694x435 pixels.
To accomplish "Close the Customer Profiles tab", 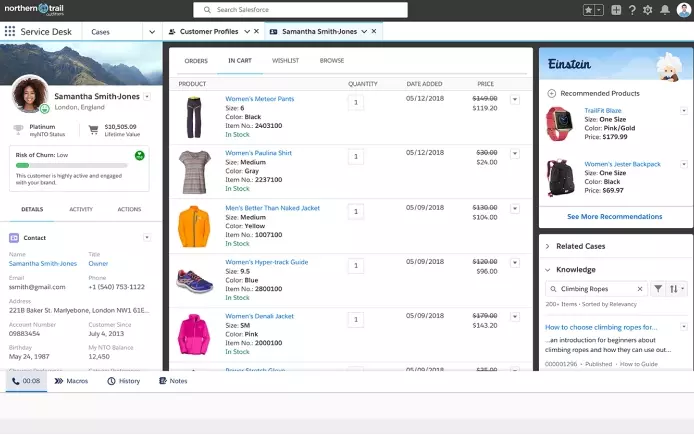I will coord(256,31).
